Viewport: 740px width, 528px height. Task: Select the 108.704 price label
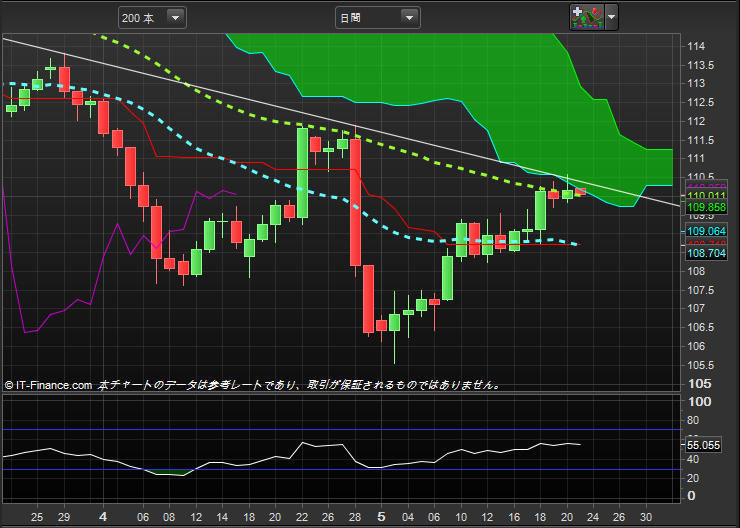point(706,253)
